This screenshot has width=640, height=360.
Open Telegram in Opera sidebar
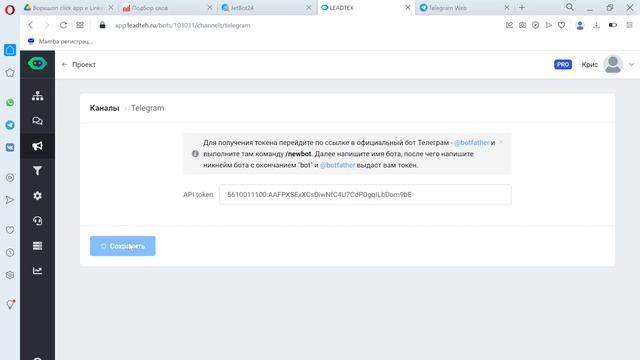coord(10,125)
